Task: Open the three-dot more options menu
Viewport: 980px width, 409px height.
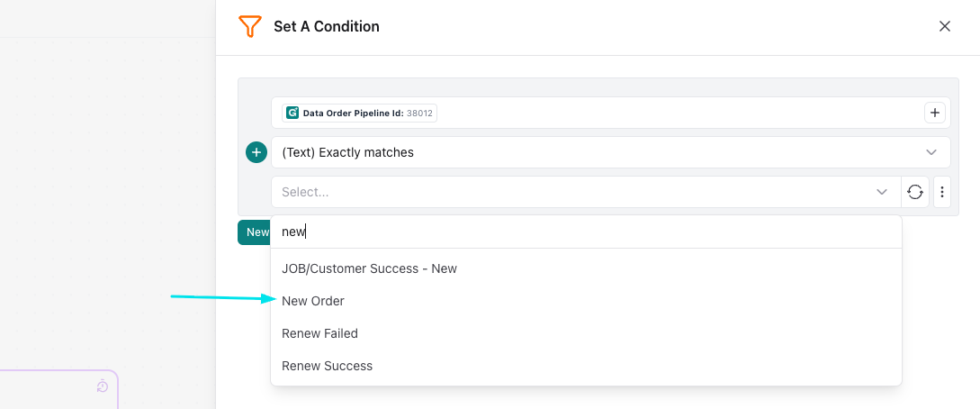Action: pos(942,192)
